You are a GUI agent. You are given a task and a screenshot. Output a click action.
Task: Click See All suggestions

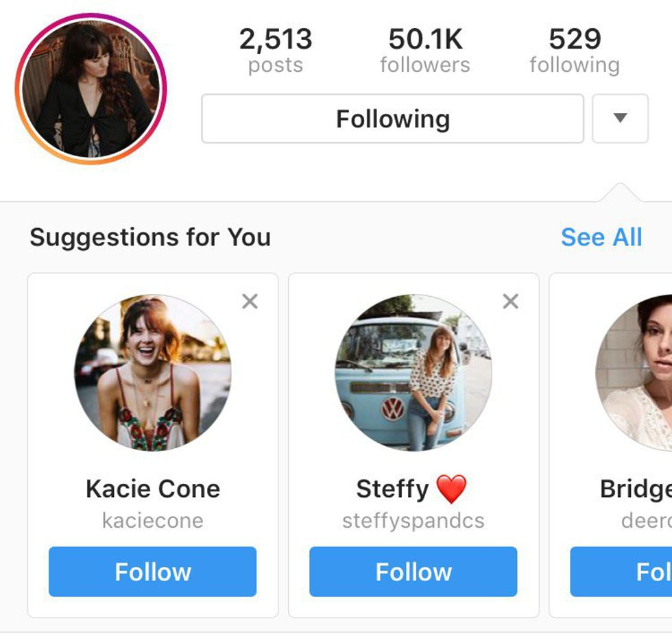click(x=601, y=237)
